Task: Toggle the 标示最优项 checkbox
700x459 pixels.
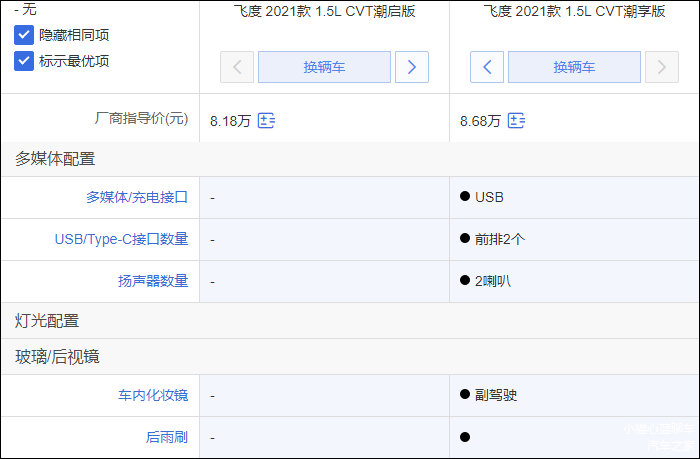Action: 25,60
